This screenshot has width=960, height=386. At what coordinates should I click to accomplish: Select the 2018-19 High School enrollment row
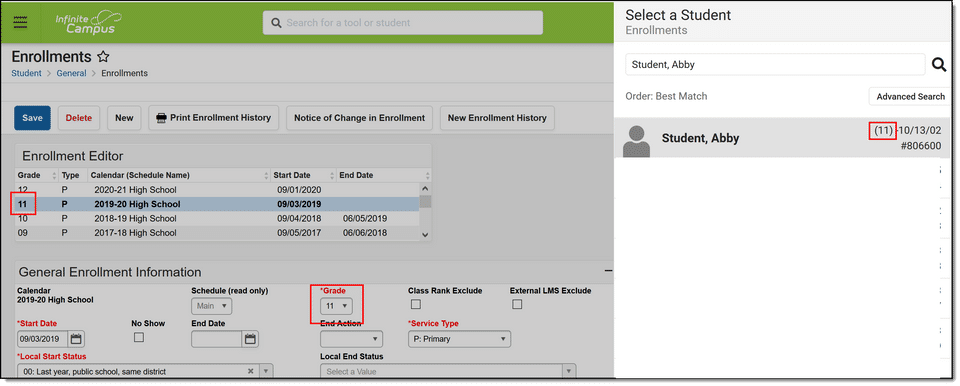click(x=217, y=219)
